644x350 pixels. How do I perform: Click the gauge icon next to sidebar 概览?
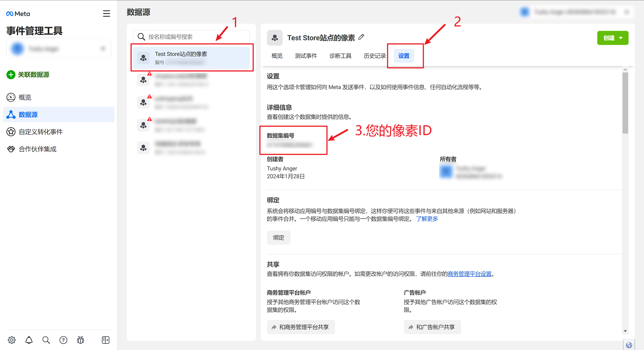(11, 97)
